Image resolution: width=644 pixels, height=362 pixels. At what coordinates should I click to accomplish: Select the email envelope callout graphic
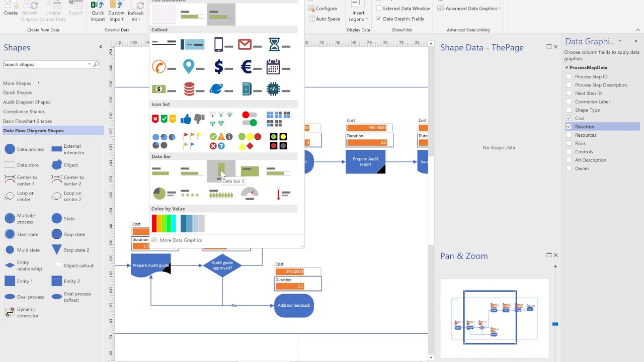(250, 45)
